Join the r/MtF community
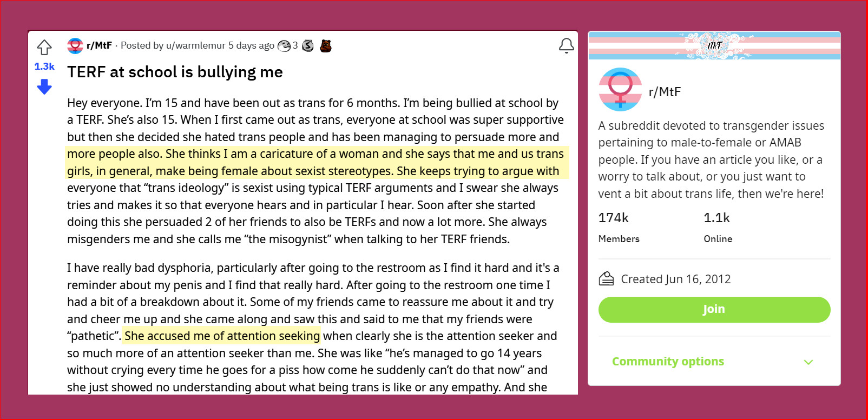The width and height of the screenshot is (868, 420). [714, 309]
